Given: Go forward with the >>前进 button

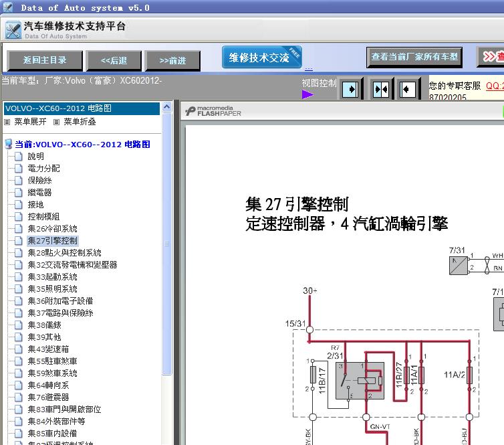Looking at the screenshot, I should pyautogui.click(x=172, y=60).
